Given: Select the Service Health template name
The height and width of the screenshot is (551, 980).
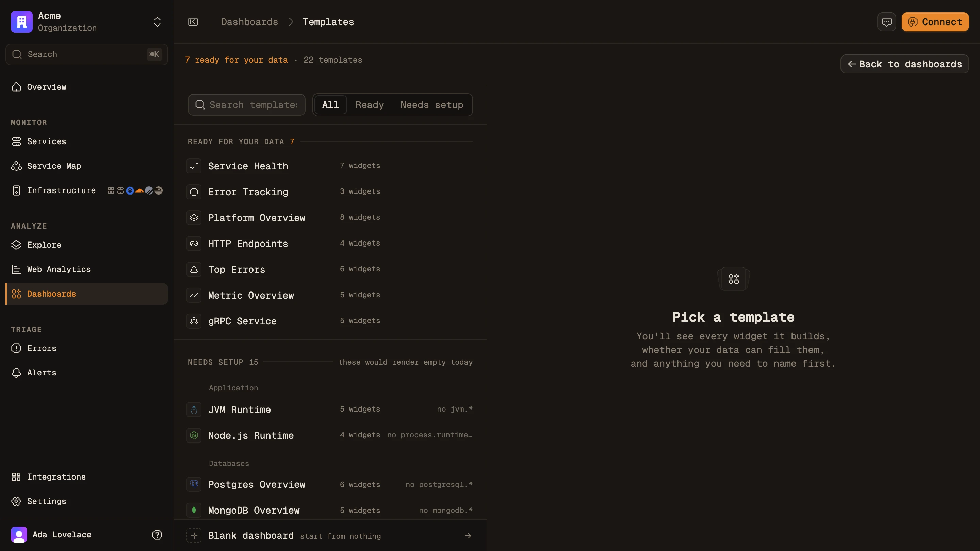Looking at the screenshot, I should coord(248,166).
